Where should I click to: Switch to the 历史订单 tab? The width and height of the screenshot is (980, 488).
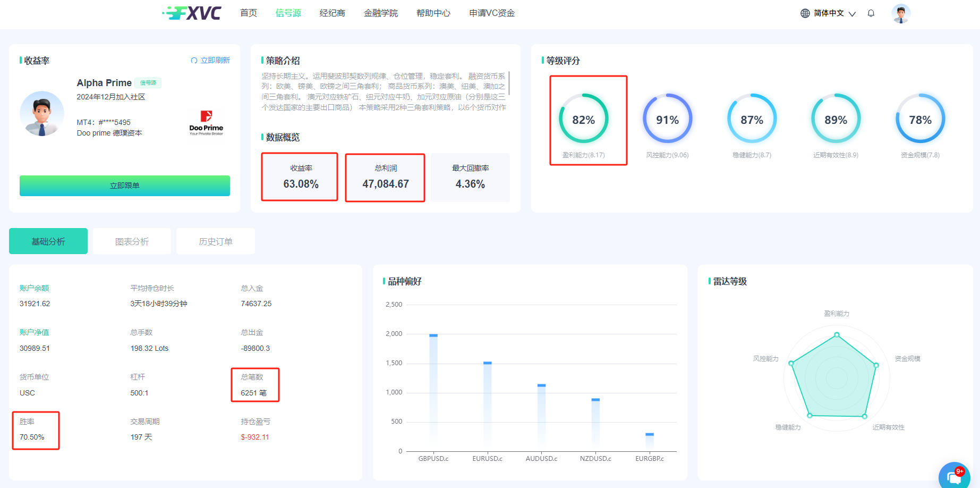[216, 241]
